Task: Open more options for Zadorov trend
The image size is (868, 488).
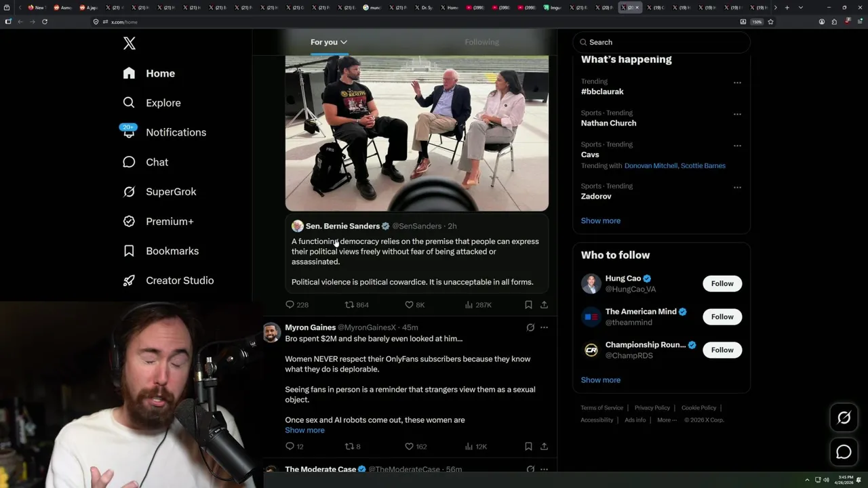Action: (737, 188)
